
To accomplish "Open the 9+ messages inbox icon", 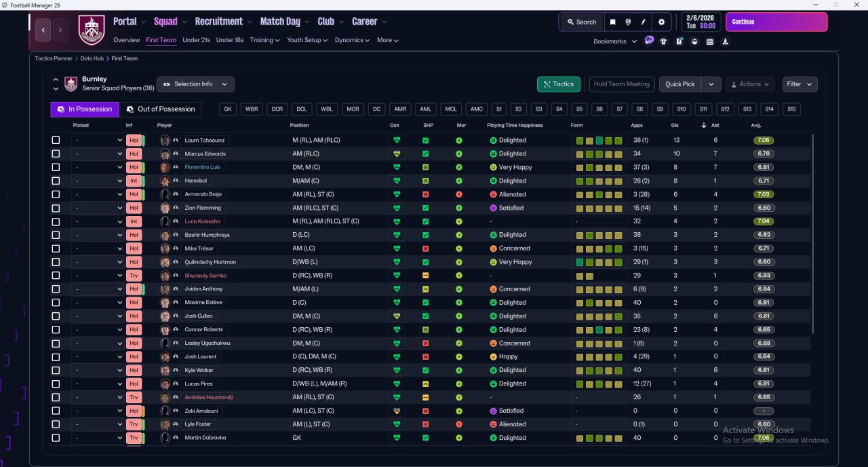I will pyautogui.click(x=649, y=41).
